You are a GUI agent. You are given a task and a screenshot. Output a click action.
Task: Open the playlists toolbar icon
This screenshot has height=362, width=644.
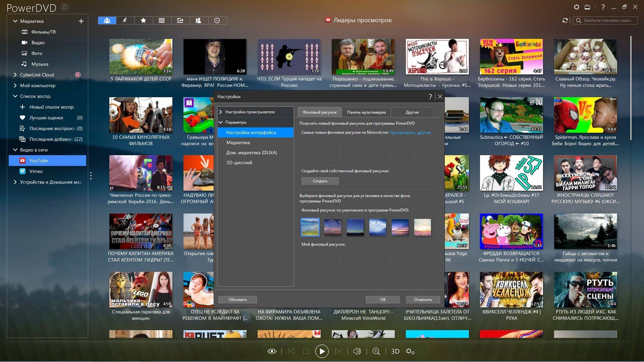click(180, 20)
